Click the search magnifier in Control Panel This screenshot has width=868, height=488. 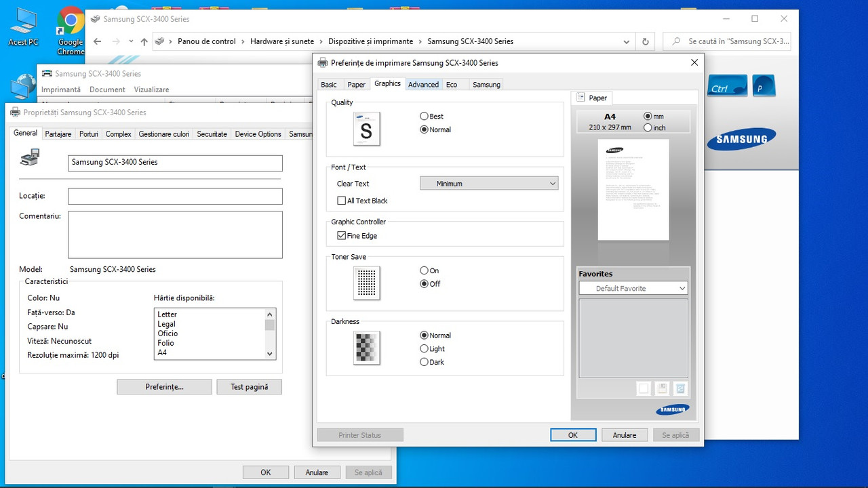[676, 41]
